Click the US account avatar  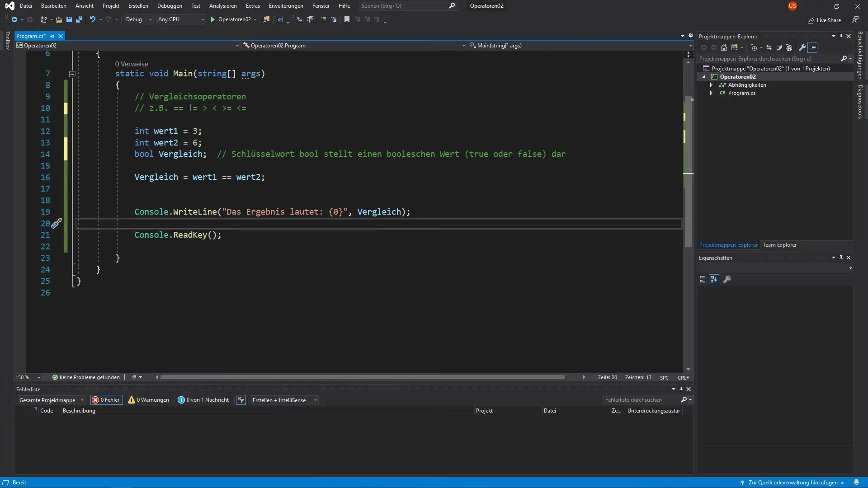(x=793, y=6)
